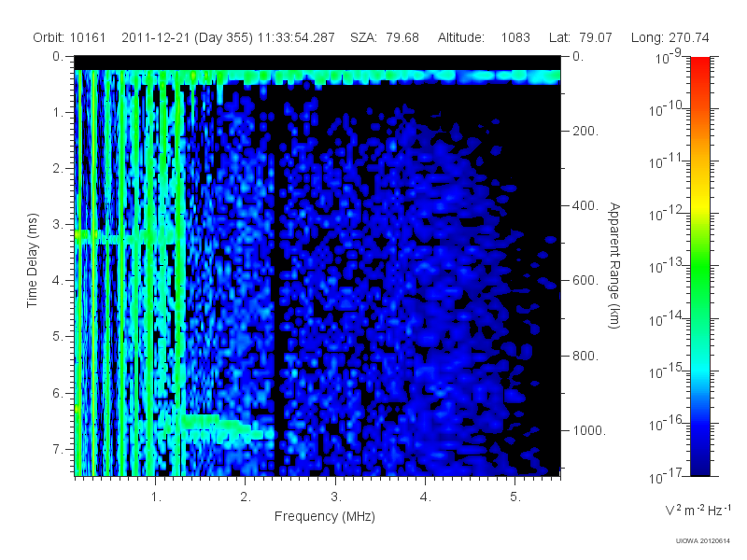Screen dimensions: 747x560
Task: Click the 'Frequency (MHz)' axis label
Action: pos(324,516)
